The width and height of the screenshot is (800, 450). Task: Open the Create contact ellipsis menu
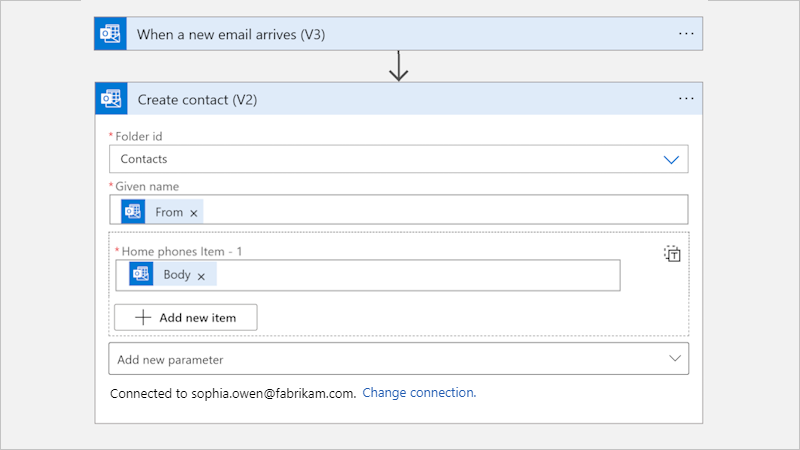coord(686,99)
